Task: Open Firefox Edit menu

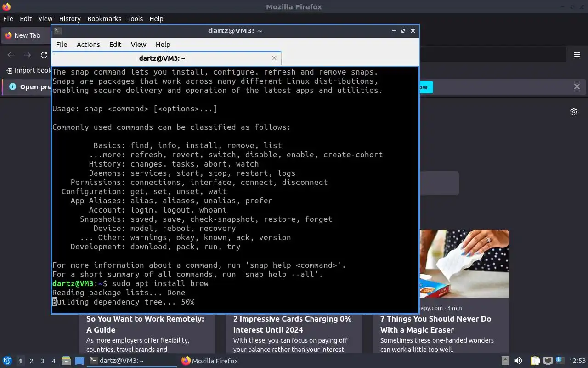Action: pyautogui.click(x=26, y=19)
